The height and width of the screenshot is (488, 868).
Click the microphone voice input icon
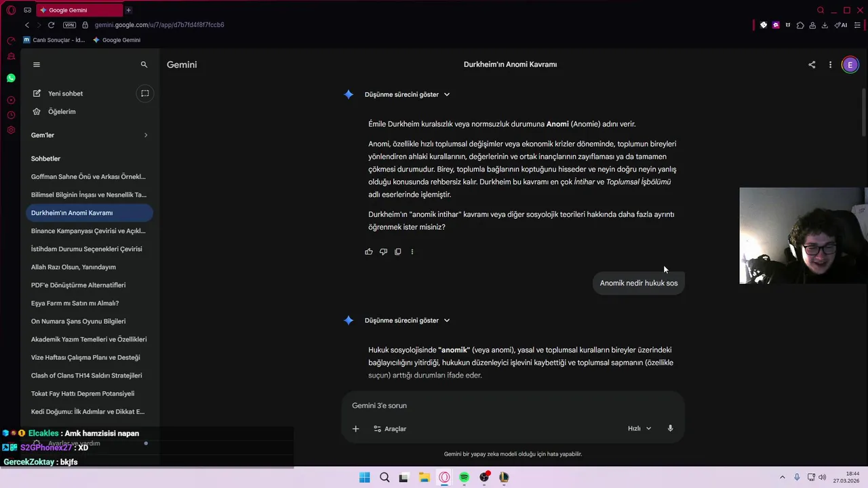click(x=670, y=428)
